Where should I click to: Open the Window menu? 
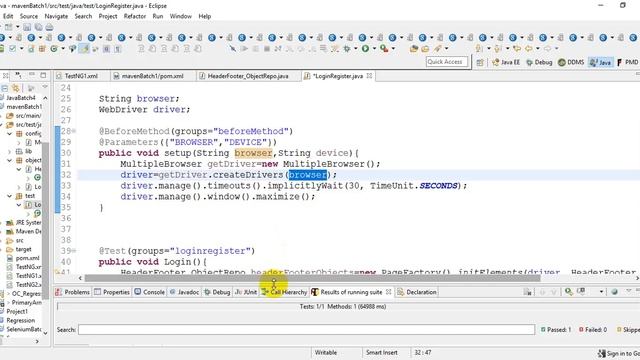[180, 16]
